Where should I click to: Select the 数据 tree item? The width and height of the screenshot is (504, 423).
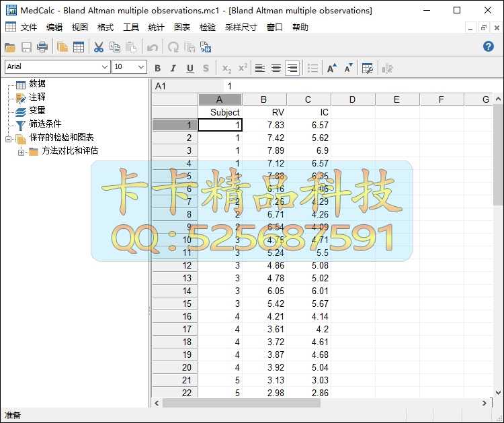point(37,83)
